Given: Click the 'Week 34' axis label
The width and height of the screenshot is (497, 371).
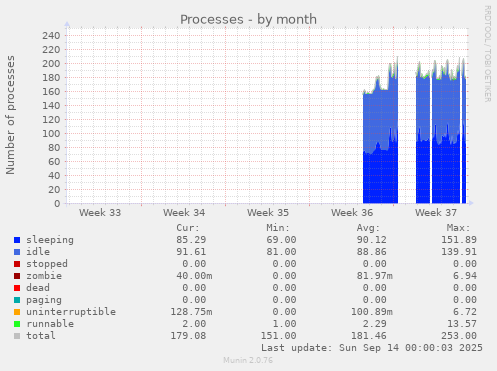Looking at the screenshot, I should (184, 213).
